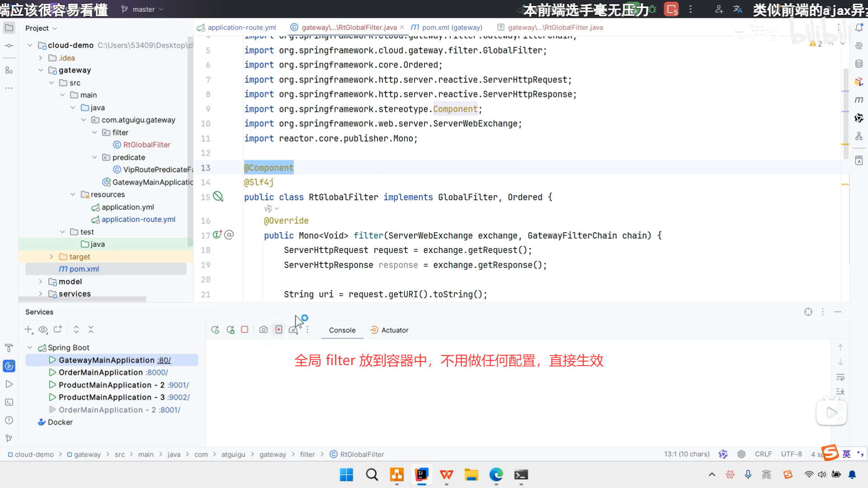Click Add Service plus icon
Image resolution: width=868 pixels, height=488 pixels.
pos(28,329)
